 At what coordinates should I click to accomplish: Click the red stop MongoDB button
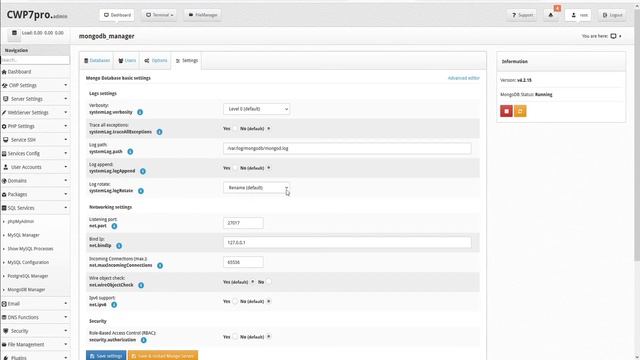(507, 111)
